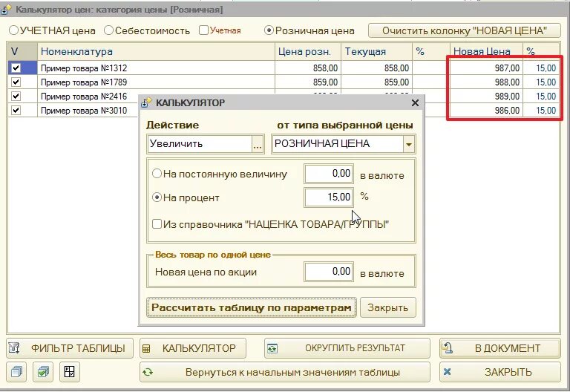Click the check-all rows icon button
The image size is (570, 392).
click(43, 372)
